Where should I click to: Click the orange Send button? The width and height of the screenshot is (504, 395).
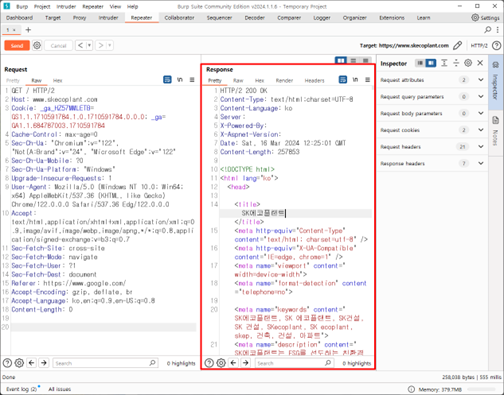pyautogui.click(x=17, y=45)
